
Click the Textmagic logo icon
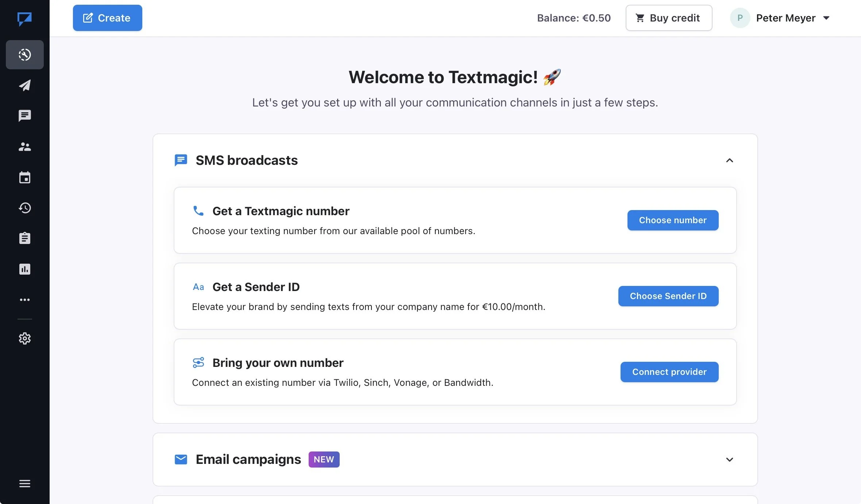[24, 19]
